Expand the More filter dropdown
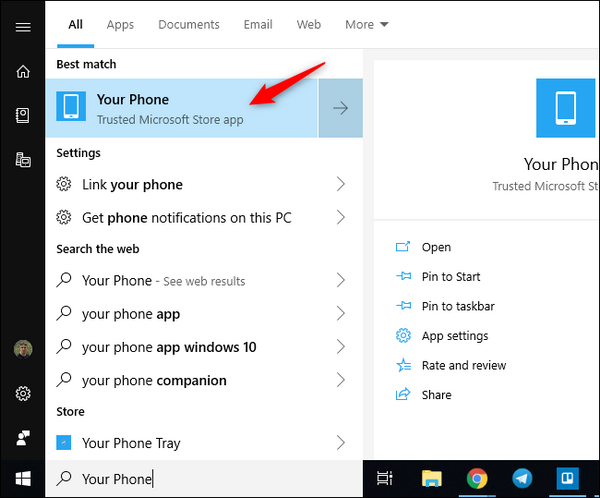This screenshot has height=498, width=600. (x=367, y=24)
